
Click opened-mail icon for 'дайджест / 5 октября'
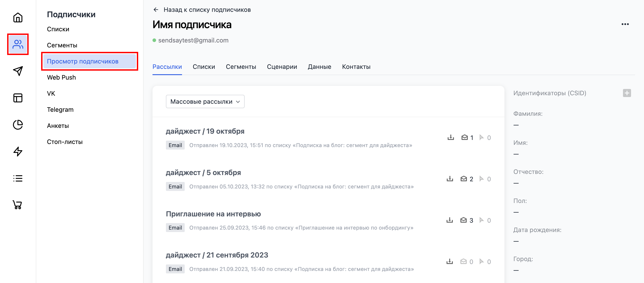(x=464, y=179)
